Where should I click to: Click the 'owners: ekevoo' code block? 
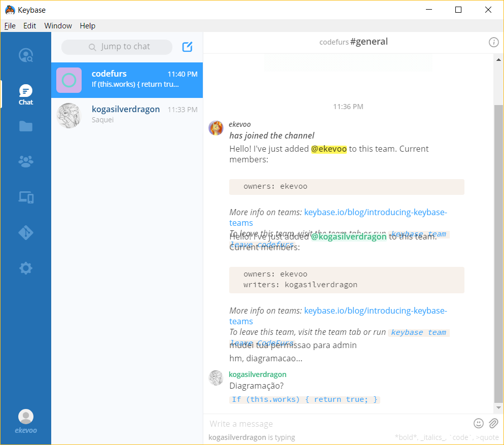pyautogui.click(x=346, y=187)
